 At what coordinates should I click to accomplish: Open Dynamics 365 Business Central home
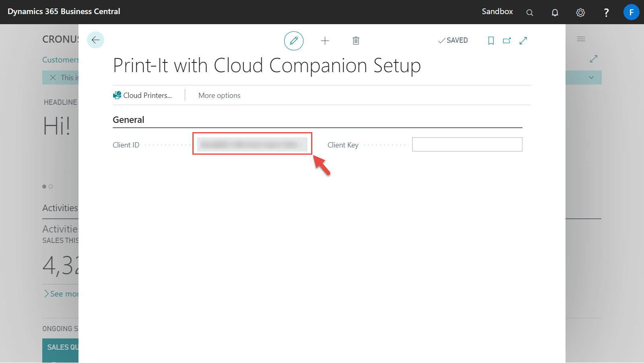(64, 12)
